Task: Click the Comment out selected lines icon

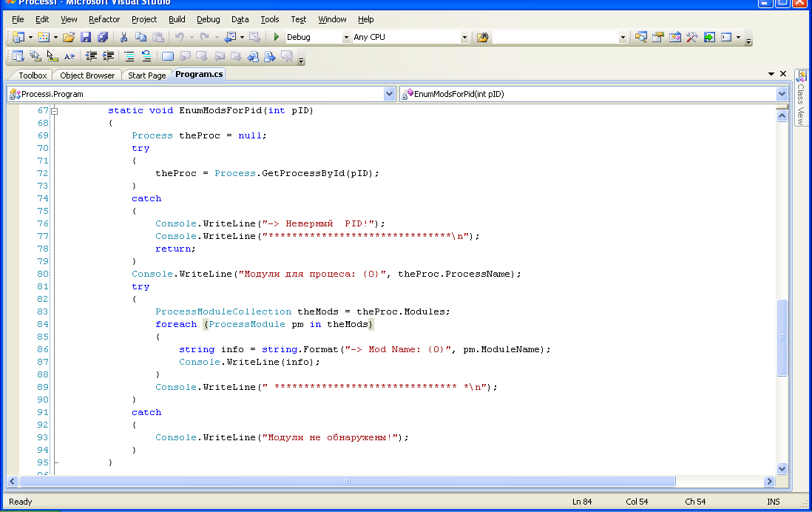Action: coord(129,56)
